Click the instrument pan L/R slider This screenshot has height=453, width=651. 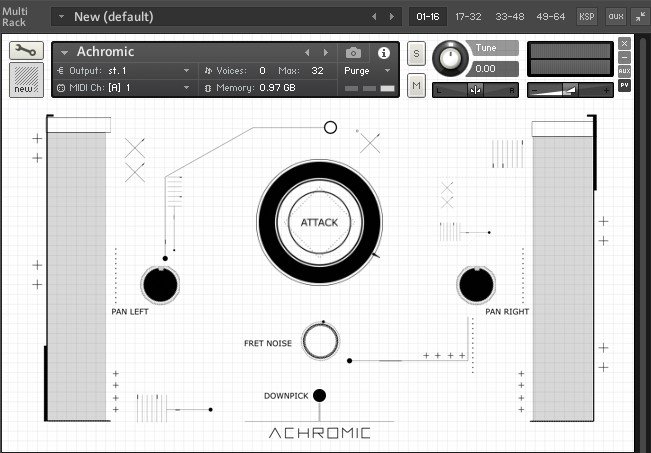475,90
